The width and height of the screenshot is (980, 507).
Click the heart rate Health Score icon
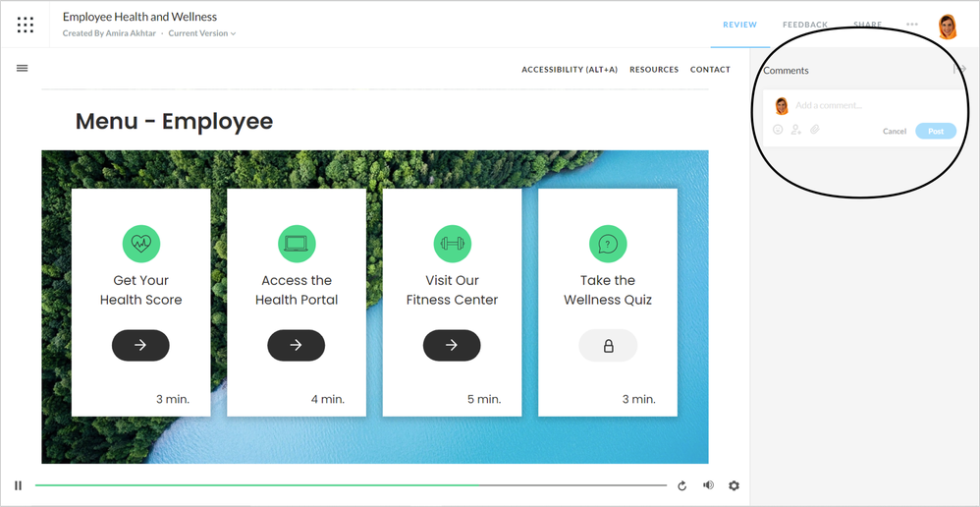click(141, 244)
